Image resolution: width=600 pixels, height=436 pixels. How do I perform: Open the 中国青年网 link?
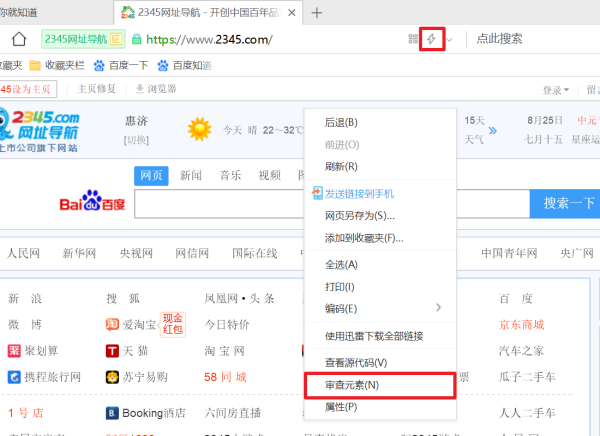[x=509, y=253]
